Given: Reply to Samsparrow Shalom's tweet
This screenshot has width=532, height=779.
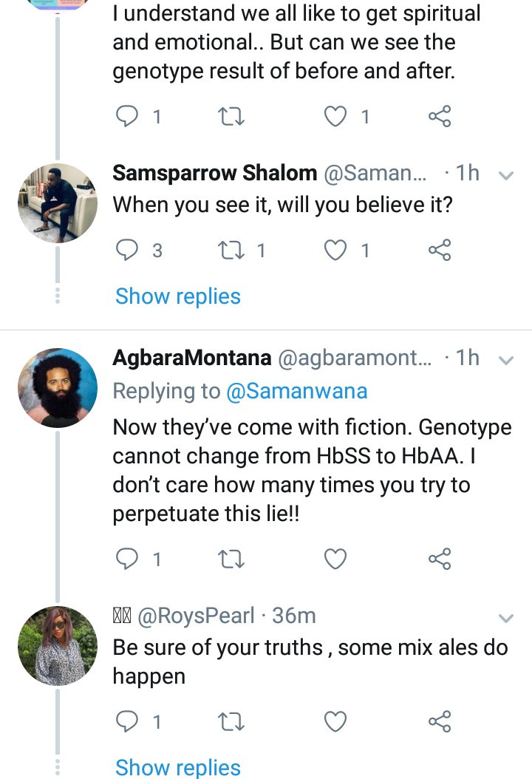Looking at the screenshot, I should pyautogui.click(x=126, y=250).
